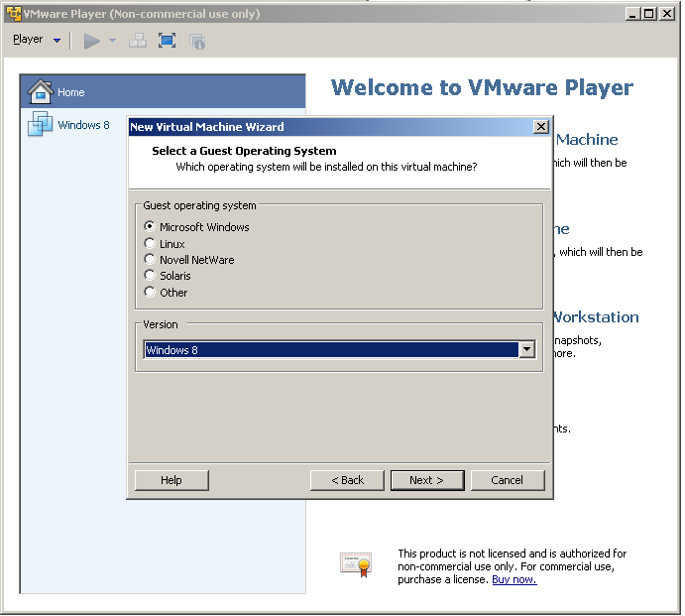Open the Player menu

point(28,40)
